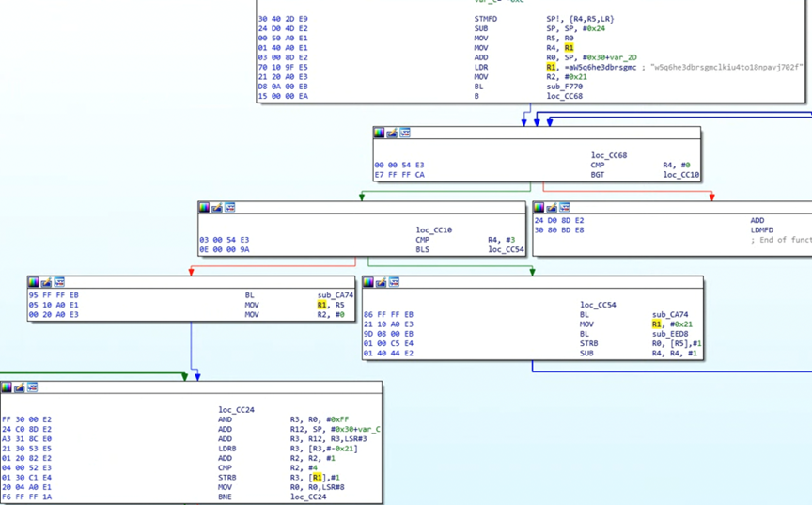Click the sub_F770 call target

[564, 87]
